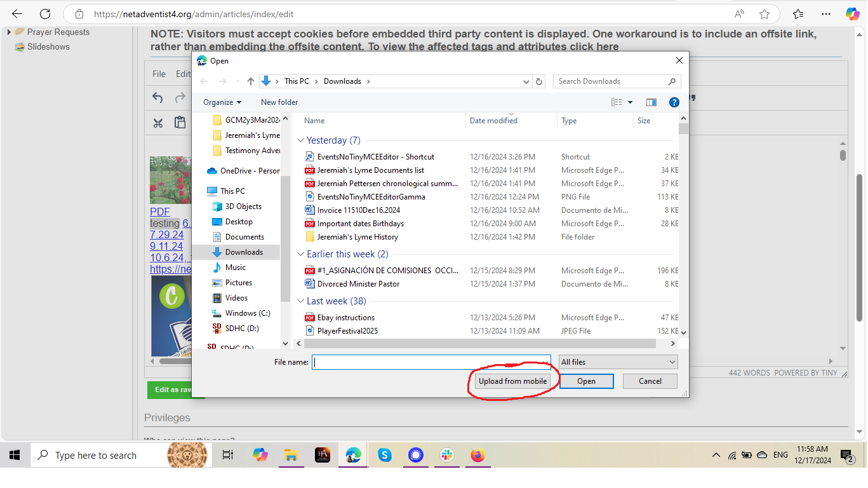Open the view options dropdown arrow
The height and width of the screenshot is (488, 868).
(x=630, y=102)
